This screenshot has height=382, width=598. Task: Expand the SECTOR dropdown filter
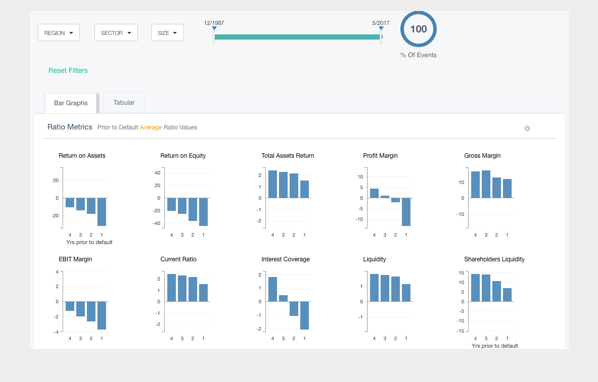pyautogui.click(x=116, y=33)
